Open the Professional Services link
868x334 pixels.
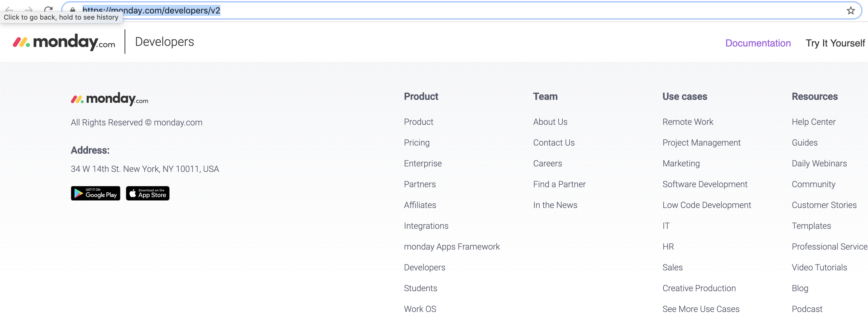(830, 247)
